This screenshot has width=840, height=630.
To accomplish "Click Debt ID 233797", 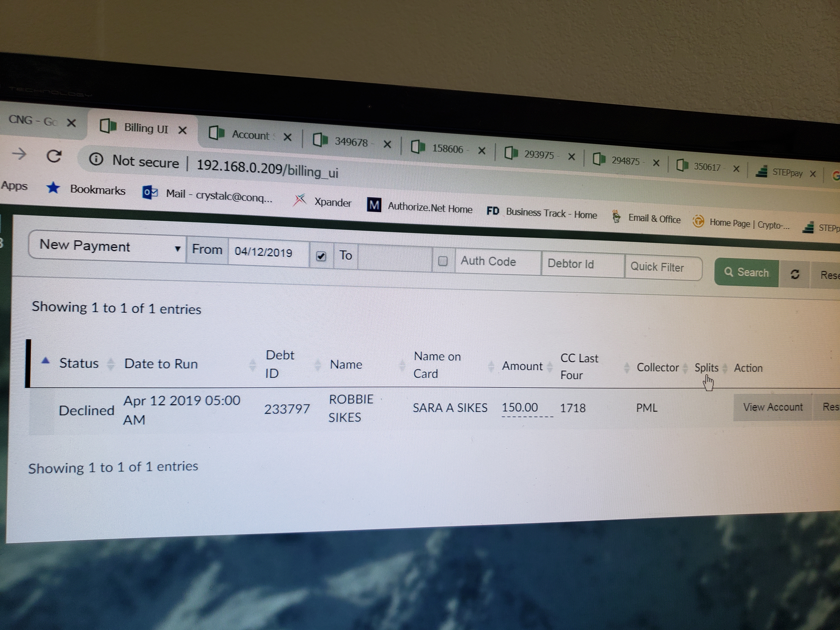I will [287, 409].
